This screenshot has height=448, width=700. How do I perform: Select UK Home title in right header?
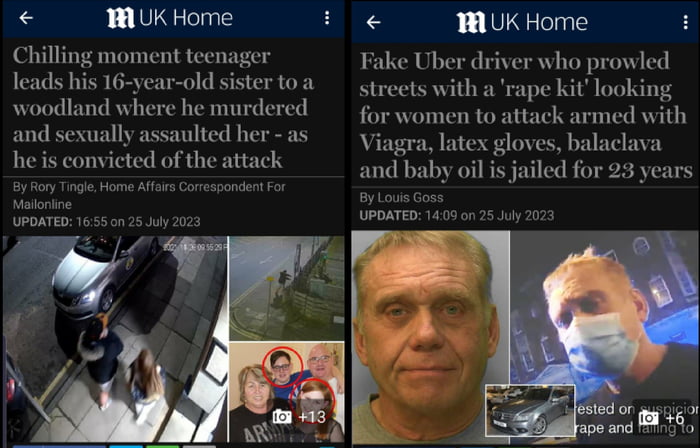[x=539, y=22]
